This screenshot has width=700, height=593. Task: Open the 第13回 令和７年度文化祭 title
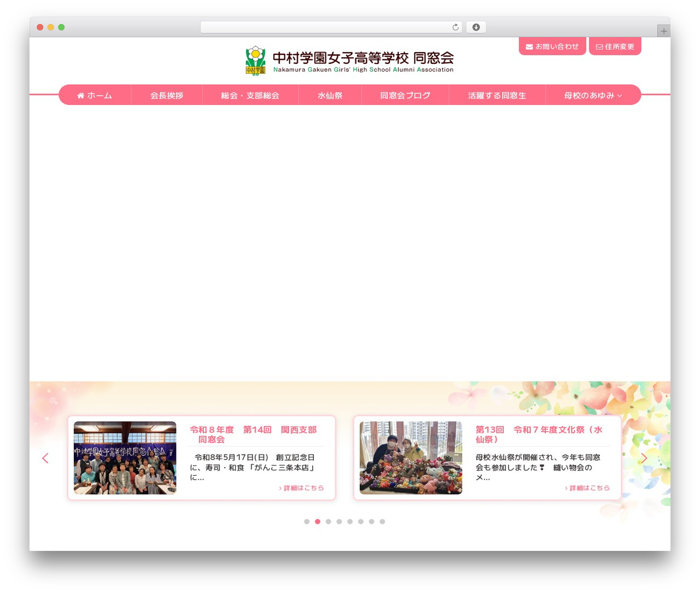[539, 434]
